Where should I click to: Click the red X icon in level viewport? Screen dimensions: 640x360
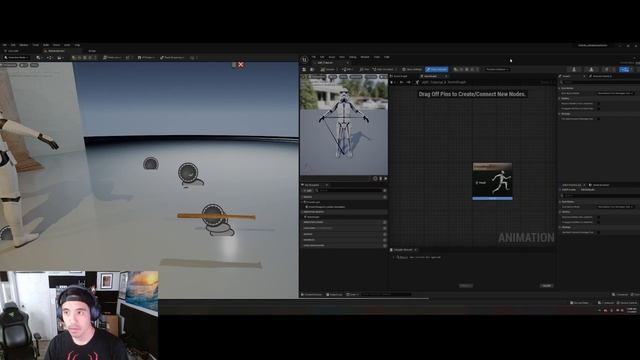(241, 64)
